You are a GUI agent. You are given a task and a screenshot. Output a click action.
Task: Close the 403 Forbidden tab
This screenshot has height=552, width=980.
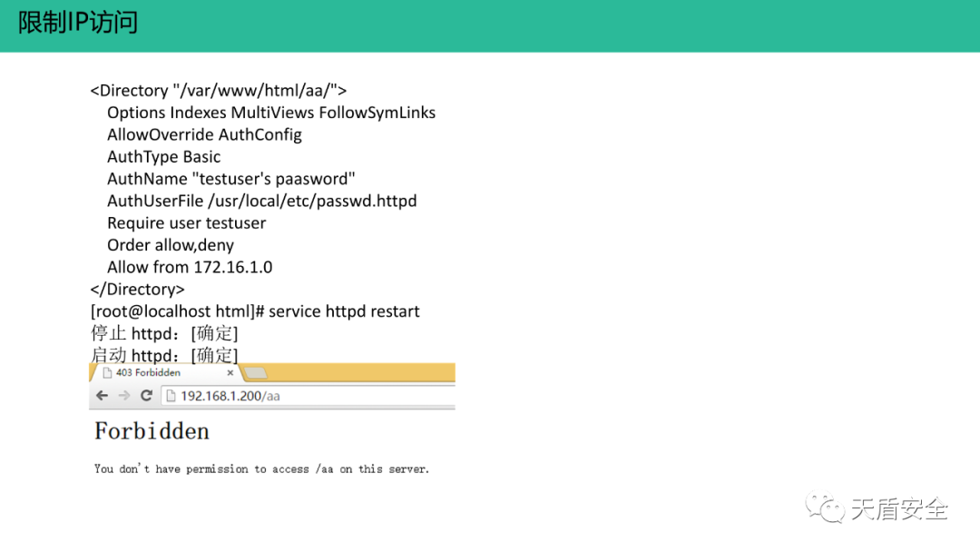coord(230,372)
